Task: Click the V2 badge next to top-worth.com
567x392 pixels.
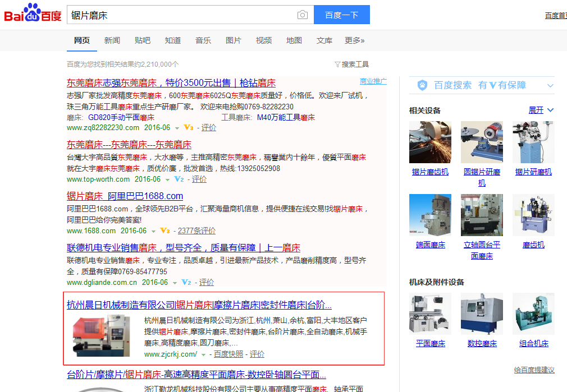Action: point(179,179)
